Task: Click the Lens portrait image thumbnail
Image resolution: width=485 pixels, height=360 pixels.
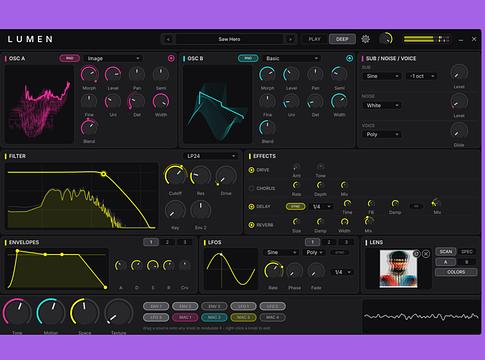Action: click(x=398, y=269)
